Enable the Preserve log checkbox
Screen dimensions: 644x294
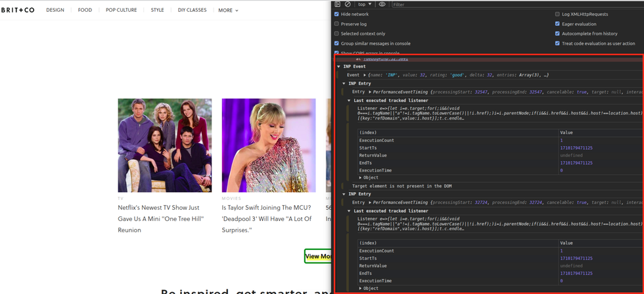[337, 24]
